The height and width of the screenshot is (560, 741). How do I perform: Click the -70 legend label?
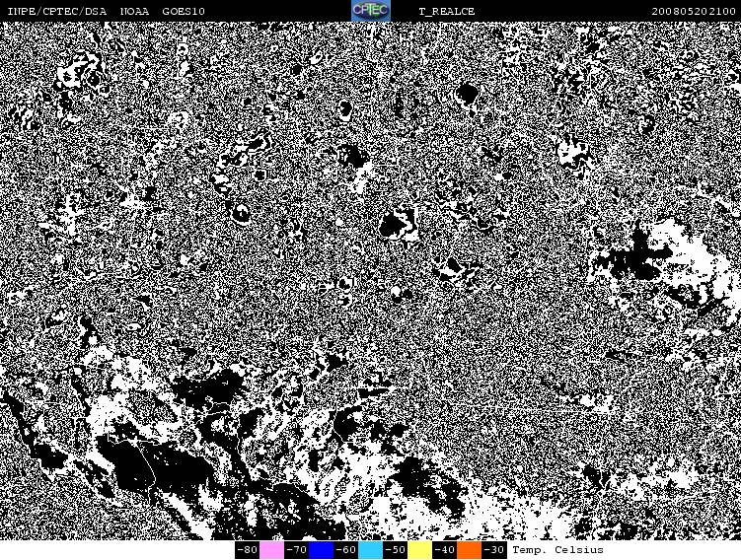pos(296,550)
